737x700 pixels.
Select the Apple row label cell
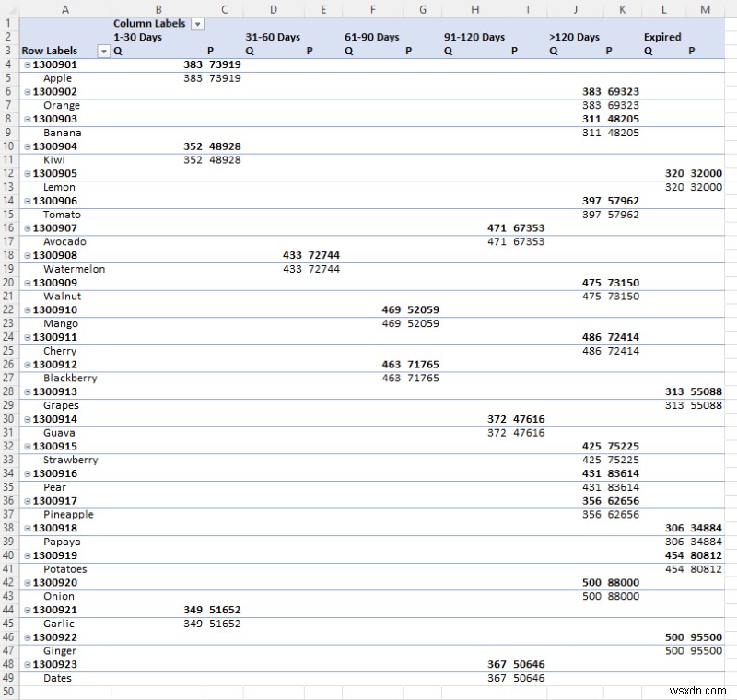tap(57, 78)
